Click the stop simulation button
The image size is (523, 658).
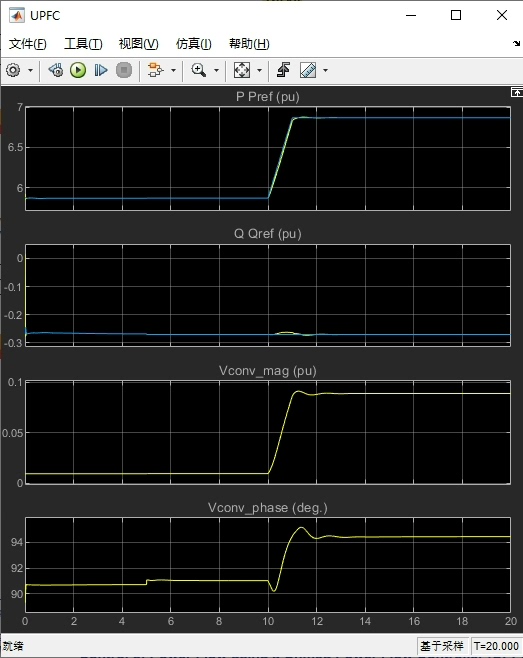(x=124, y=70)
